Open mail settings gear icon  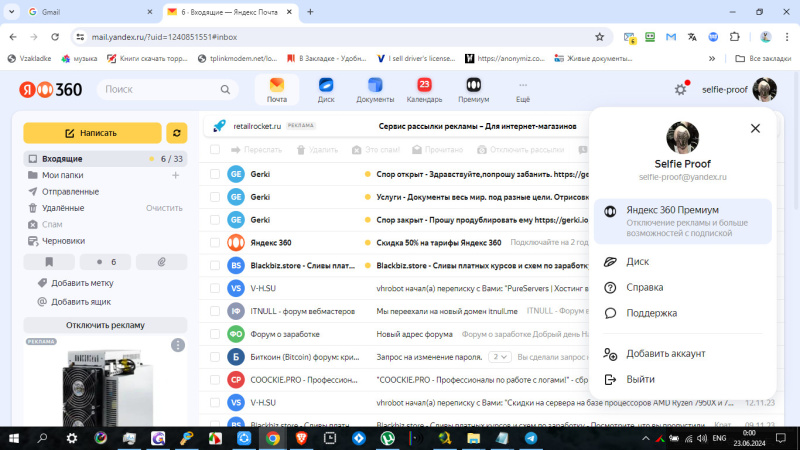[x=681, y=90]
